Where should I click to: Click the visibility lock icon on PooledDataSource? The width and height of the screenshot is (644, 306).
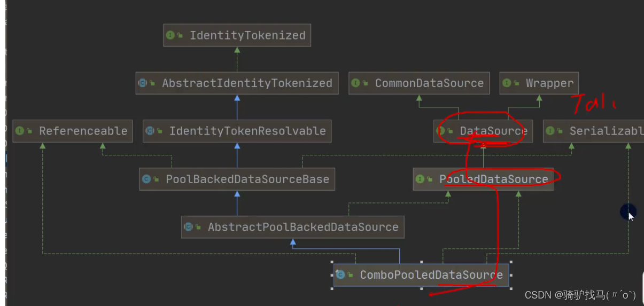(x=430, y=179)
